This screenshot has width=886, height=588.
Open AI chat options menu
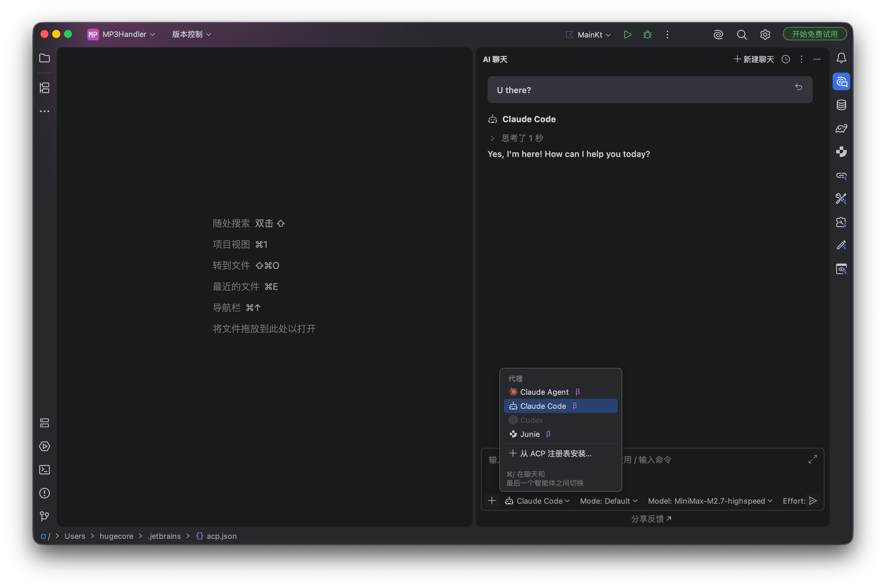click(x=801, y=59)
